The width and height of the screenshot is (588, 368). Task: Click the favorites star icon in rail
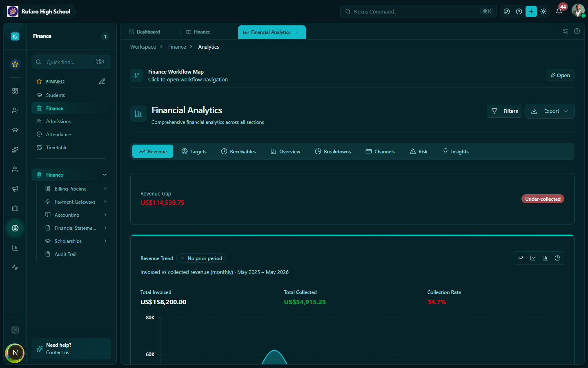(15, 64)
